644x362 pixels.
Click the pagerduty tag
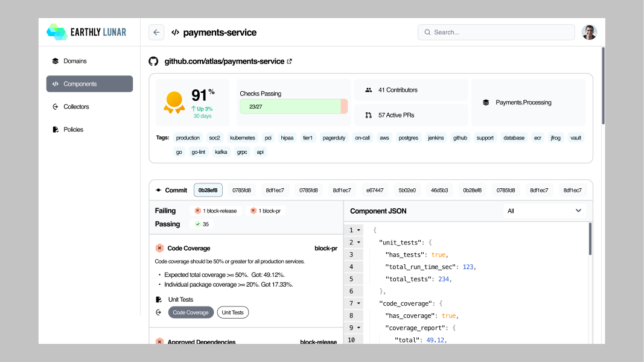(334, 138)
